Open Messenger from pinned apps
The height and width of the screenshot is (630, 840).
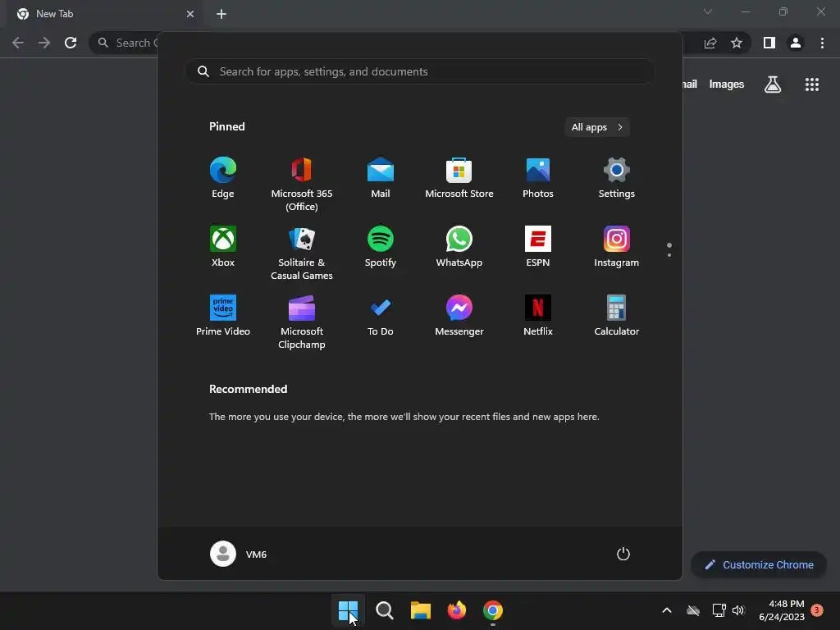click(x=459, y=316)
